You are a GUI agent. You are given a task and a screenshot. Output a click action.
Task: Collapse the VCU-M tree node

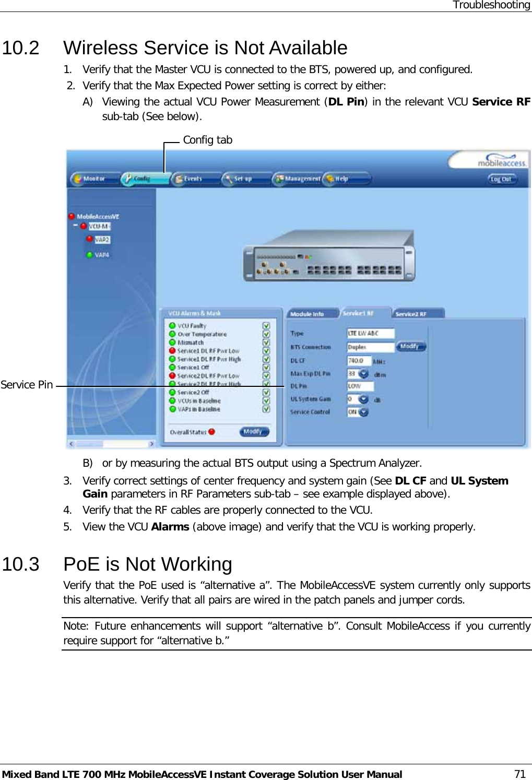tap(76, 226)
